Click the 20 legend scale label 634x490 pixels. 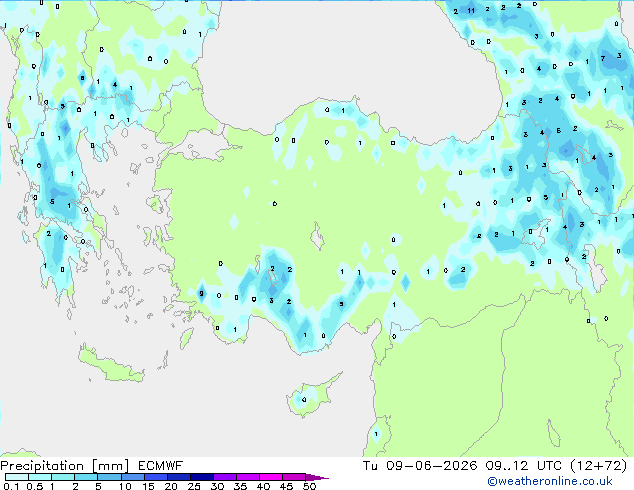tap(171, 486)
